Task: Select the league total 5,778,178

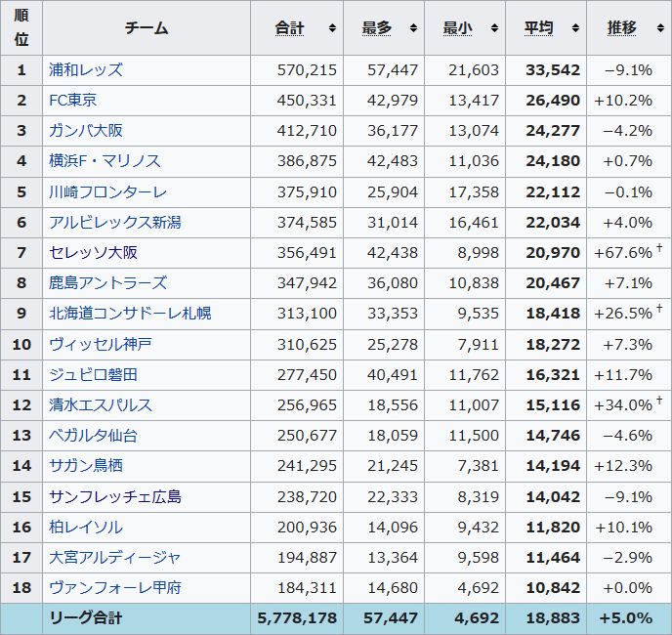Action: point(297,618)
